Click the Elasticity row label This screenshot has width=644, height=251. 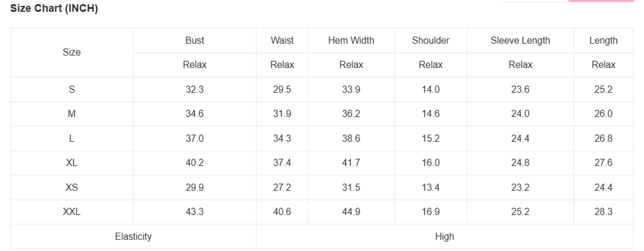click(133, 237)
